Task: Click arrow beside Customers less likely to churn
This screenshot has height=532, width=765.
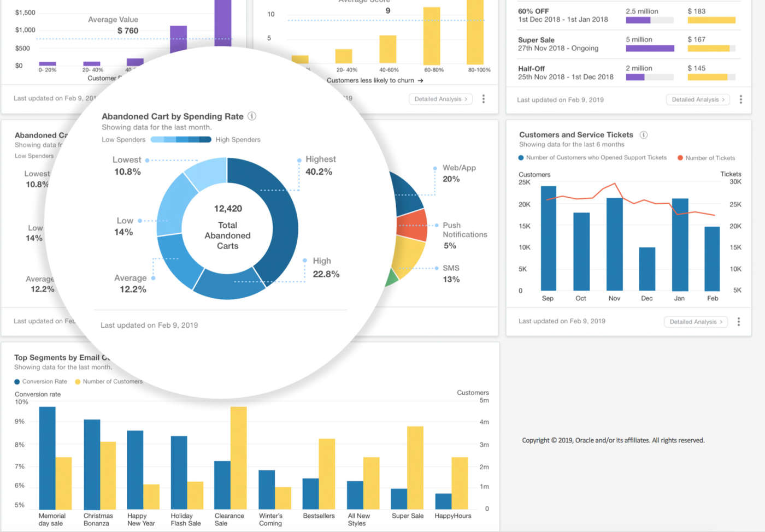Action: 420,80
